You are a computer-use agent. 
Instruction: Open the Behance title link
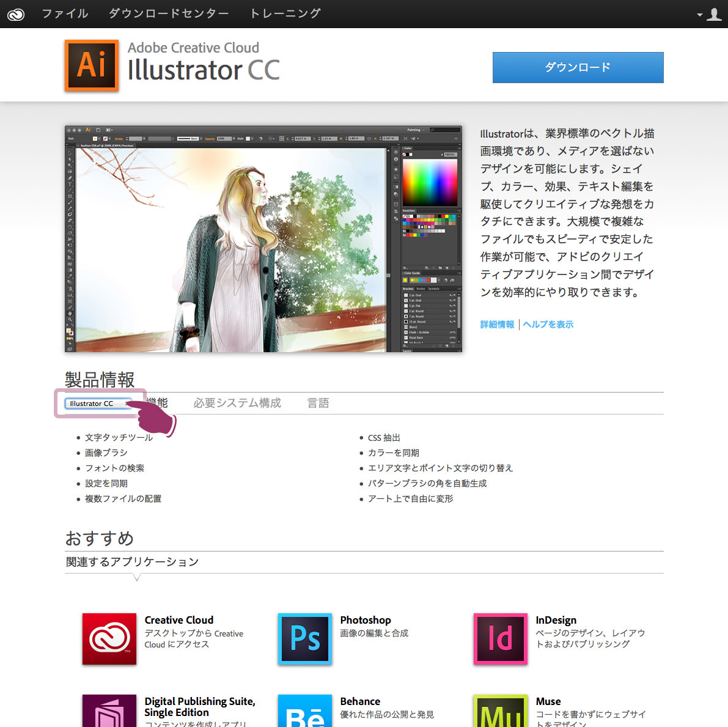coord(360,701)
